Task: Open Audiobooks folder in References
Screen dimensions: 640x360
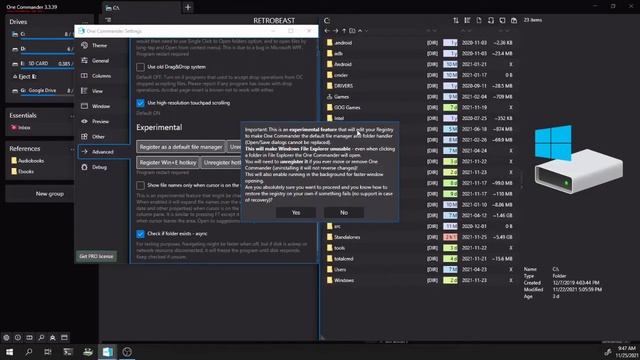Action: point(27,161)
